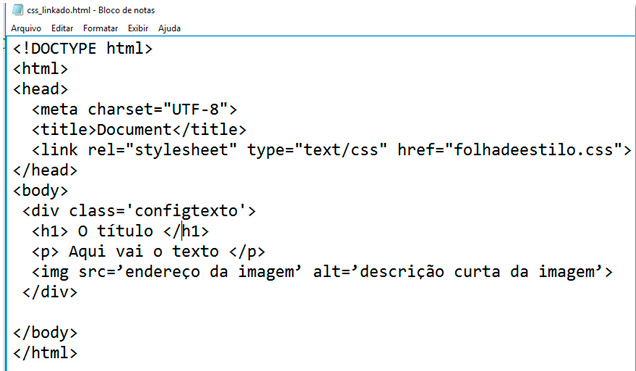
Task: Click the closing div tag
Action: tap(50, 292)
